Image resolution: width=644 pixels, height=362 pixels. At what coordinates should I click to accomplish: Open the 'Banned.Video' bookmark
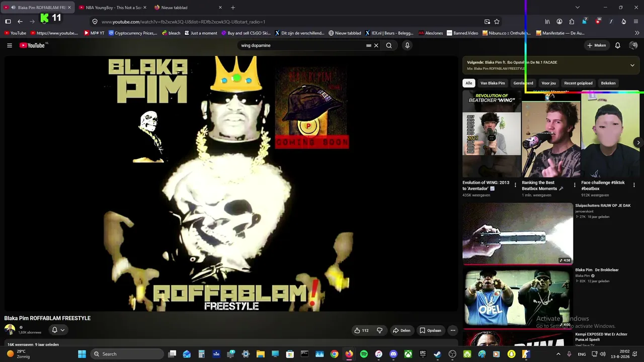tap(462, 33)
